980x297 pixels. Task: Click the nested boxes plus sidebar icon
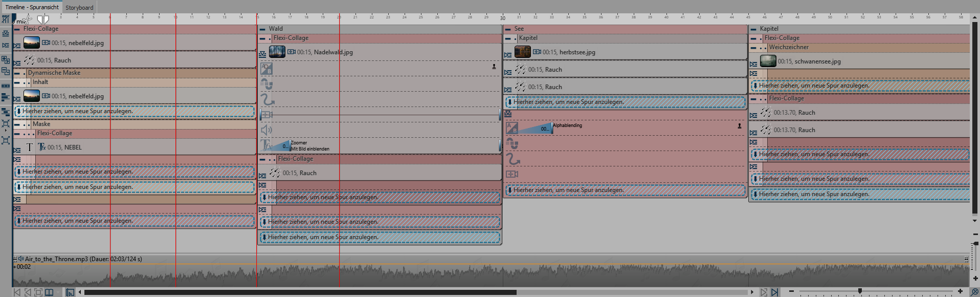(x=6, y=60)
